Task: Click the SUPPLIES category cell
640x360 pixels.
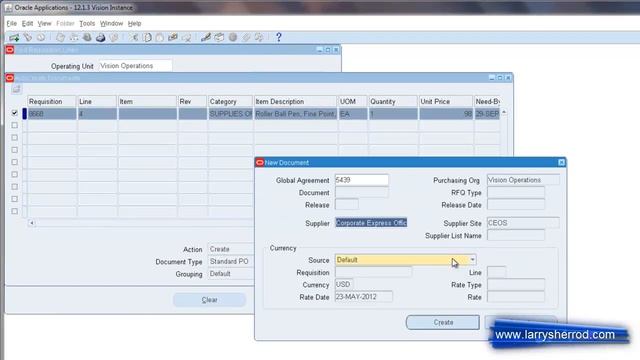Action: pyautogui.click(x=230, y=114)
